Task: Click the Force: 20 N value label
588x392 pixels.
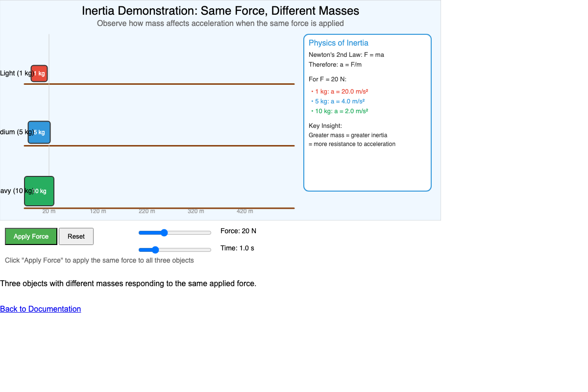Action: (238, 231)
